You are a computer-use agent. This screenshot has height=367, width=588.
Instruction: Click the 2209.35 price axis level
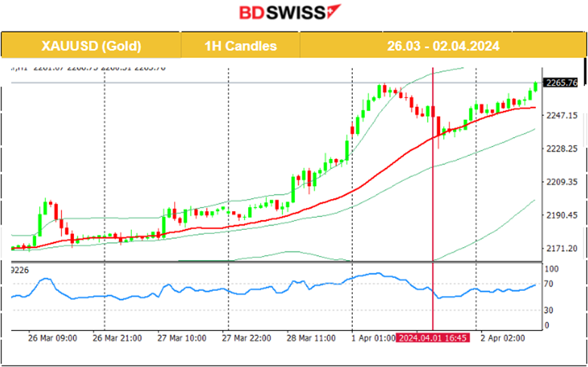click(562, 182)
